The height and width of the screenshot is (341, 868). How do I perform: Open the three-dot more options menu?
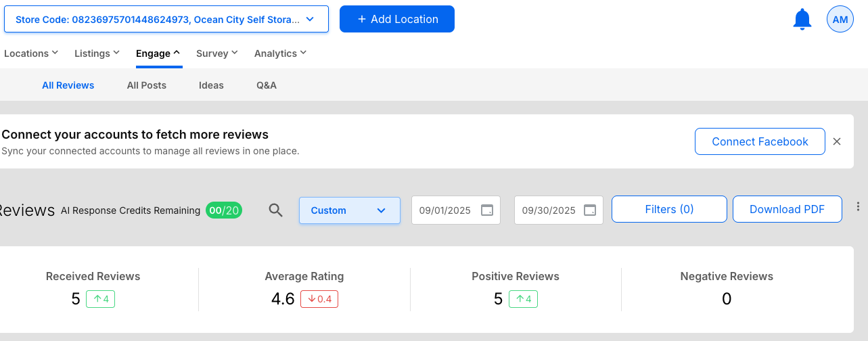click(858, 206)
